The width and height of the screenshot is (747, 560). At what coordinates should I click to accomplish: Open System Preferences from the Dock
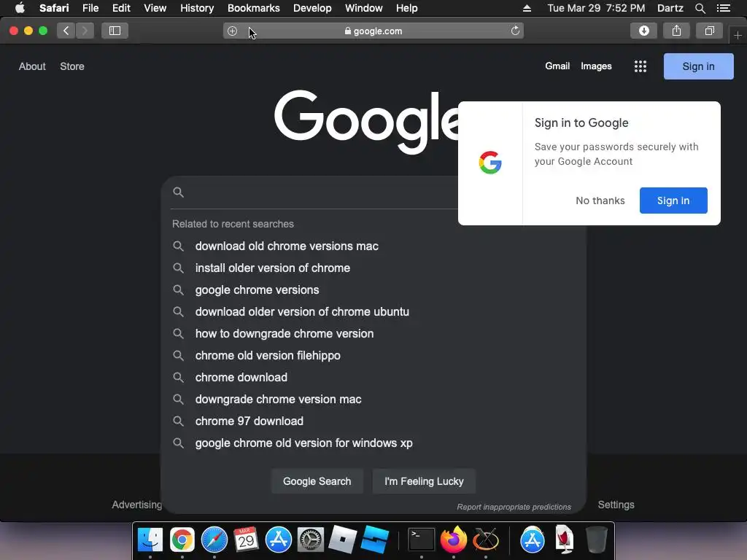tap(311, 540)
